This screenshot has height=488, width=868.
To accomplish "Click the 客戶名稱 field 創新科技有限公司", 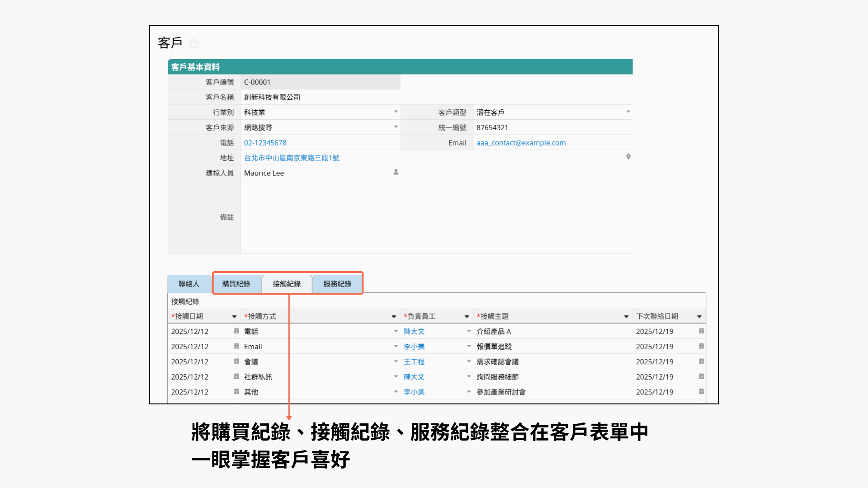I will (x=272, y=97).
